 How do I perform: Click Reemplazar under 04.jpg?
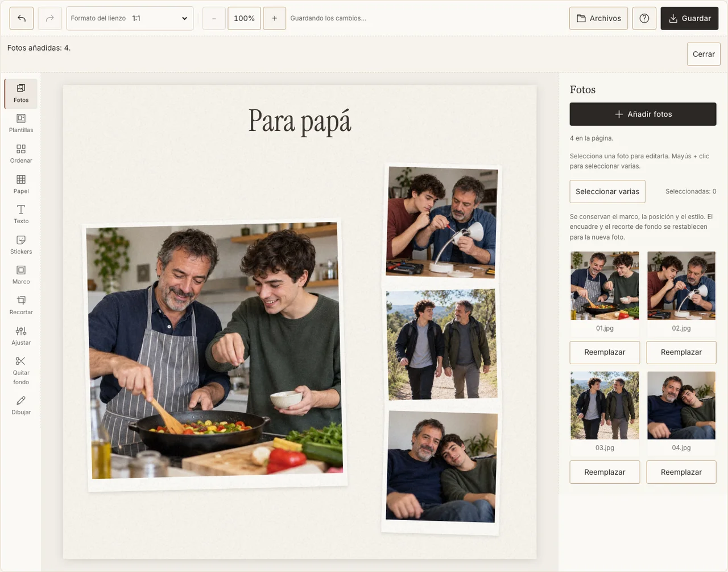coord(681,472)
